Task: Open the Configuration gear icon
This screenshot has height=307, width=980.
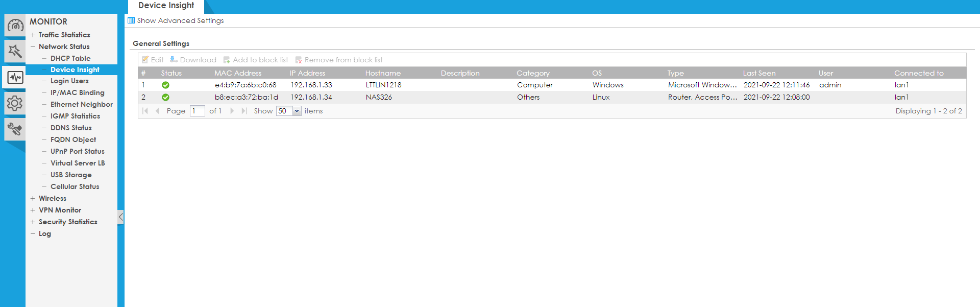Action: [x=15, y=104]
